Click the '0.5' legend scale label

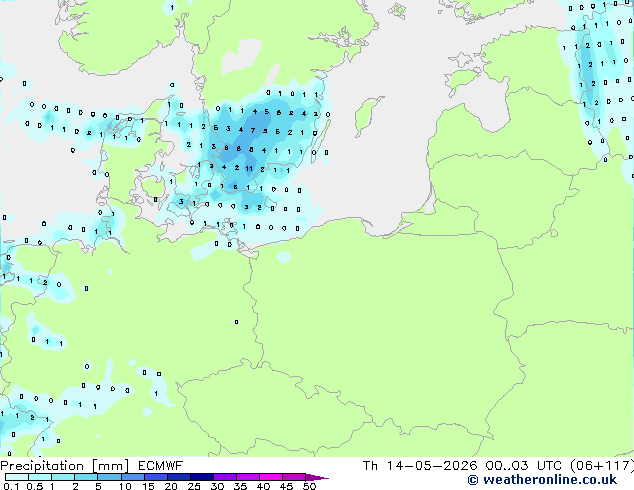(34, 486)
